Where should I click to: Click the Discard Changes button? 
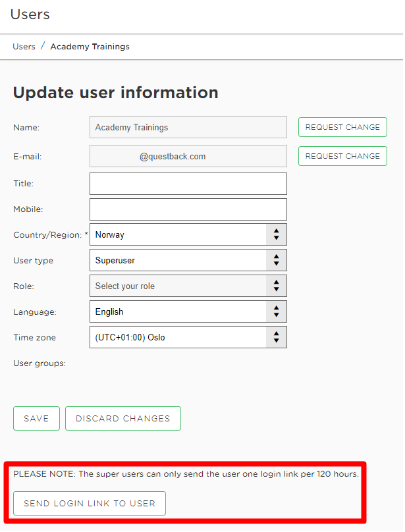coord(123,418)
